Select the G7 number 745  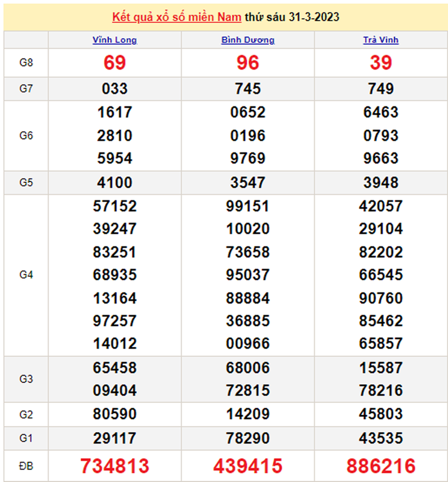[248, 89]
